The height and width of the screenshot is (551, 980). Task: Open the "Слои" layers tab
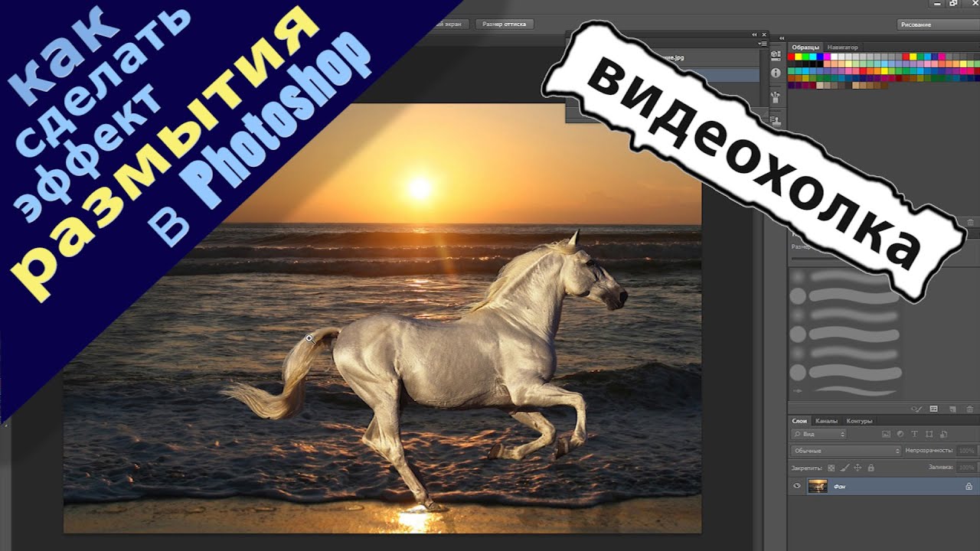pos(799,421)
